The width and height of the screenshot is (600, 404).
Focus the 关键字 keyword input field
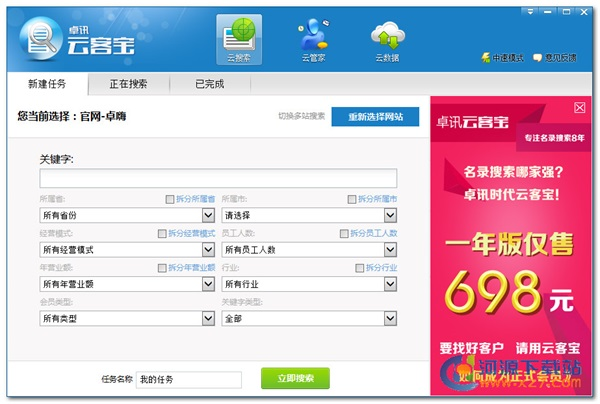pyautogui.click(x=218, y=179)
